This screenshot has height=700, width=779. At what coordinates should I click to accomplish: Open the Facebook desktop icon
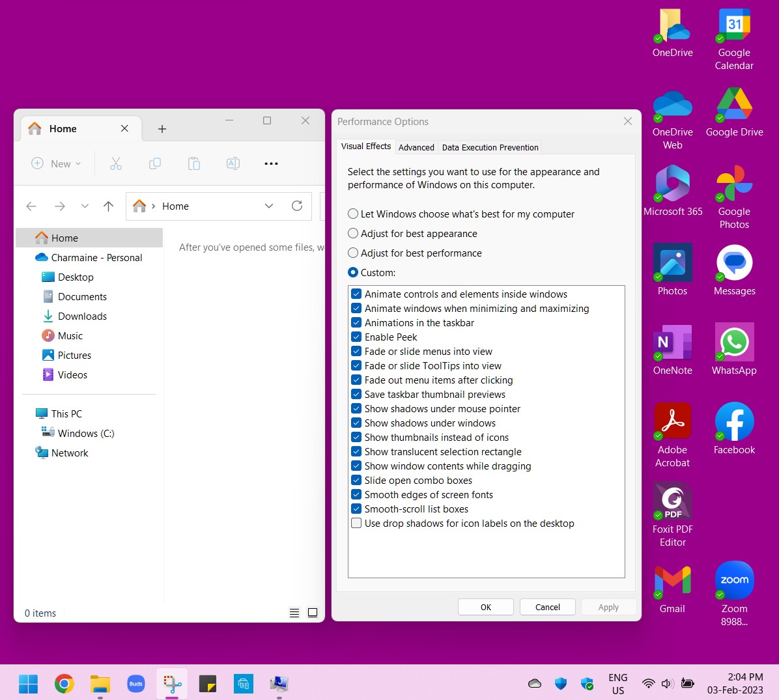tap(734, 428)
